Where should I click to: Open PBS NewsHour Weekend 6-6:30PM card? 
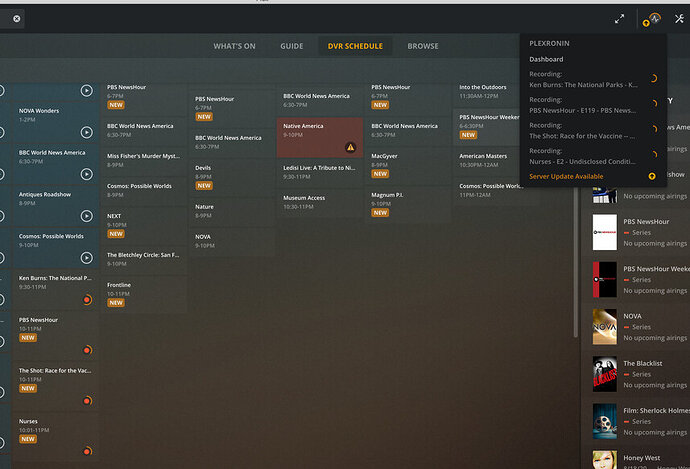(x=487, y=126)
